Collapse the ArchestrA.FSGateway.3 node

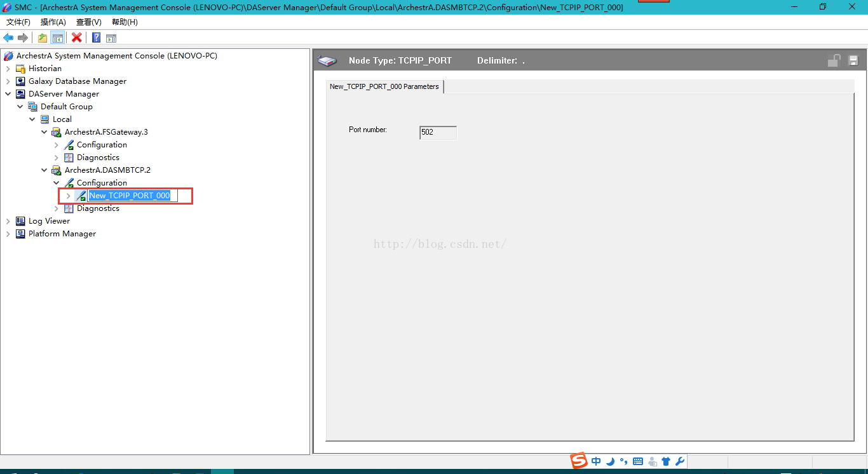[44, 132]
